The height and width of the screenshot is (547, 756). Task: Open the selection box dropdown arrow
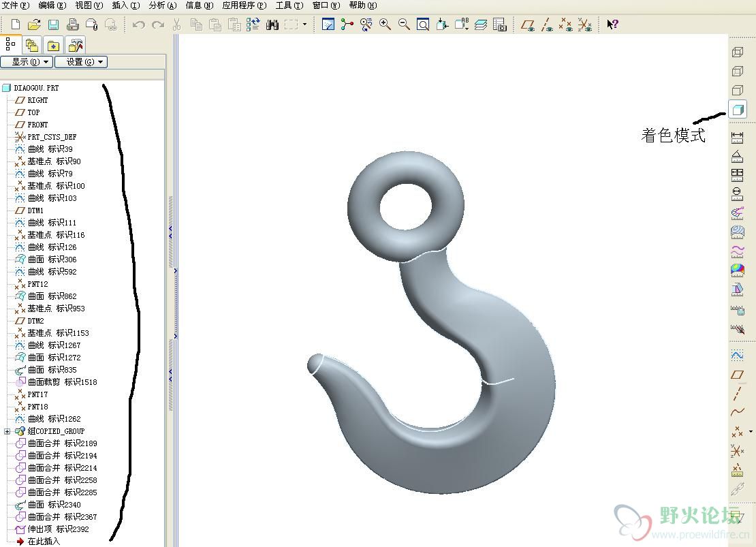(304, 24)
